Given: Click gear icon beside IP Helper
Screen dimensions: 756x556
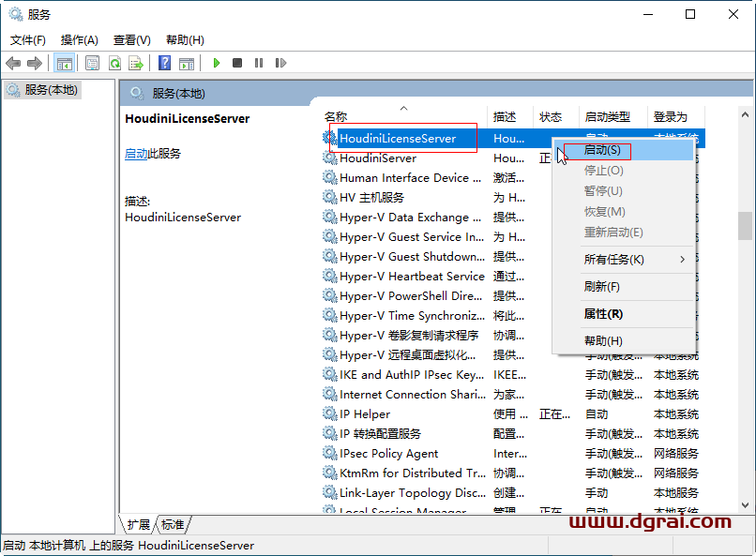Looking at the screenshot, I should pyautogui.click(x=330, y=413).
